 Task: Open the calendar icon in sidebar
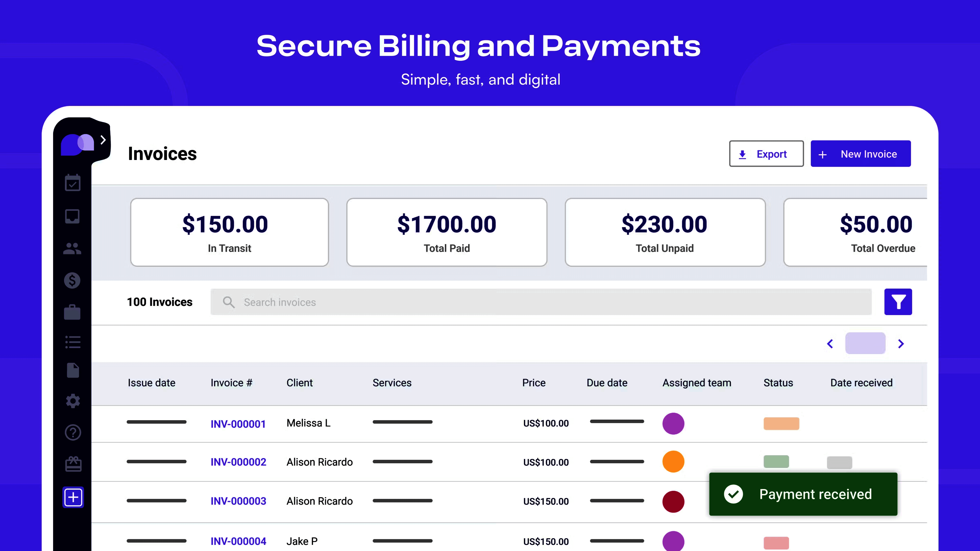72,183
